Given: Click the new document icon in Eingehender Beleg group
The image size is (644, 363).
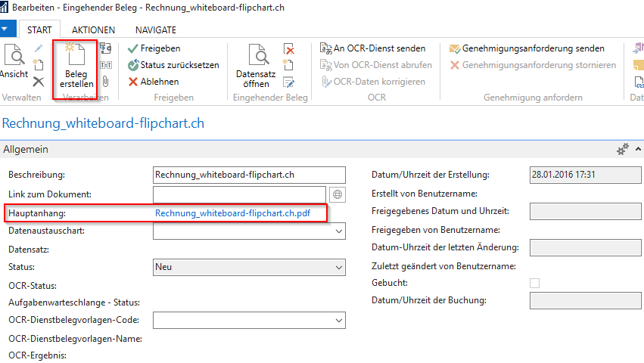Looking at the screenshot, I should coord(288,65).
